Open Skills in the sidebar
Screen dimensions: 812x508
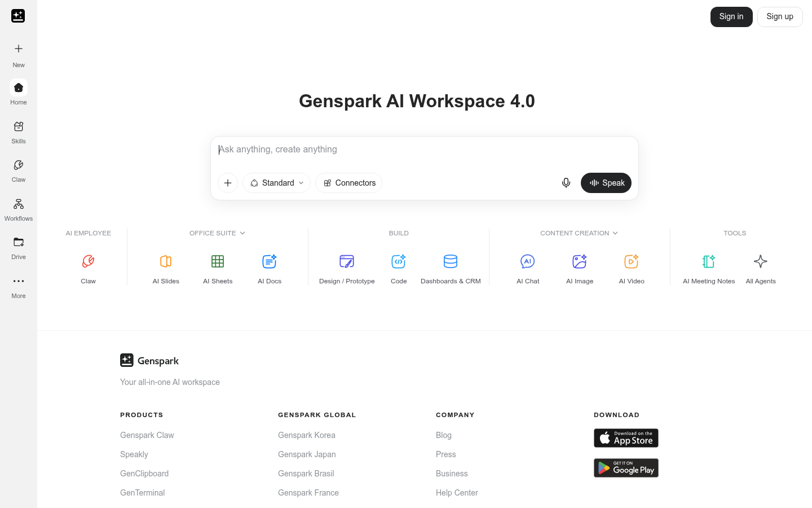click(19, 132)
